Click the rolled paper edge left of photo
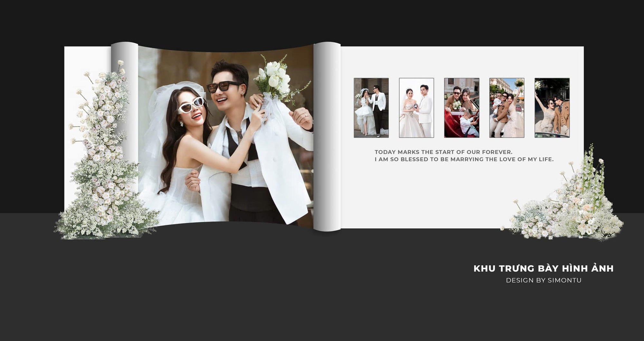Viewport: 644px width, 341px height. [x=124, y=97]
